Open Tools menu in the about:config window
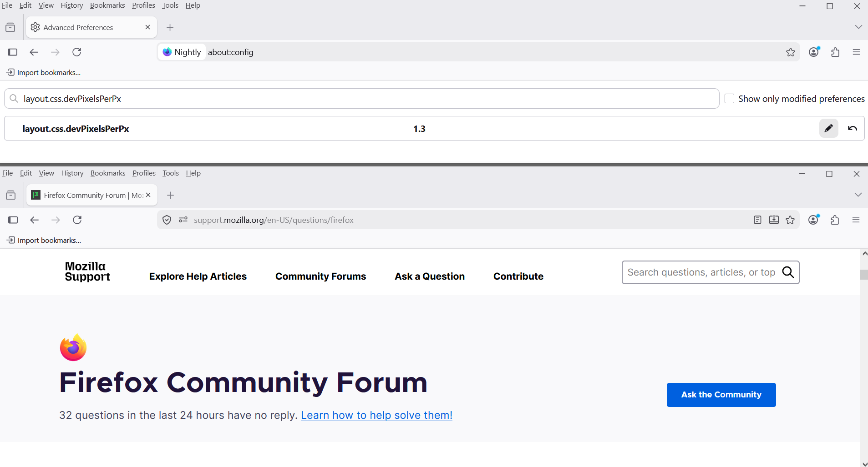This screenshot has width=868, height=467. (170, 5)
